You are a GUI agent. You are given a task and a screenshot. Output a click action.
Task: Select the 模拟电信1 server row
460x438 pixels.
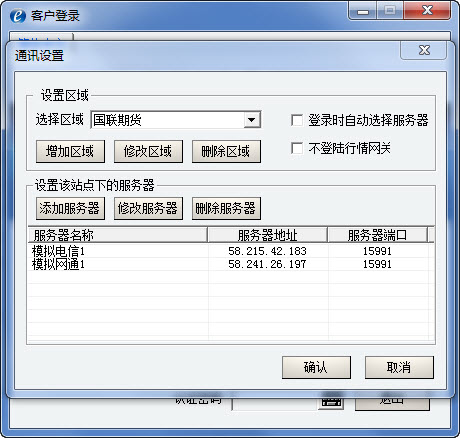[231, 251]
